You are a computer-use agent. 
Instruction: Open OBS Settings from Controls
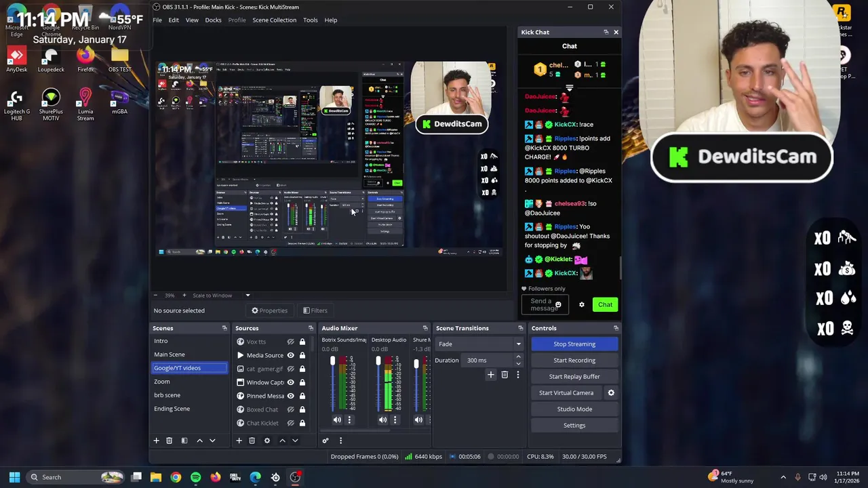tap(574, 425)
